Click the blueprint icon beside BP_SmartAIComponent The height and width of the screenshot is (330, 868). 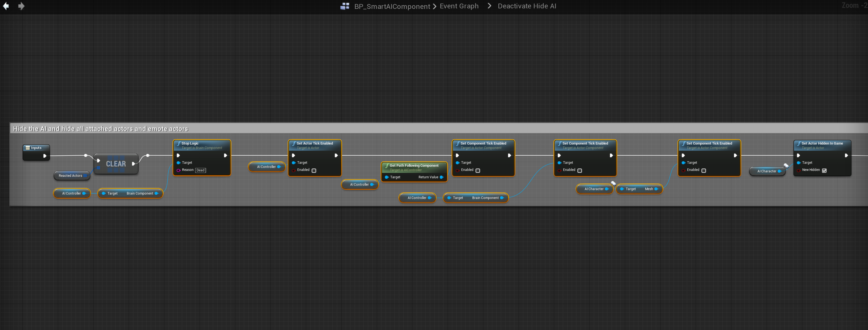pyautogui.click(x=345, y=6)
